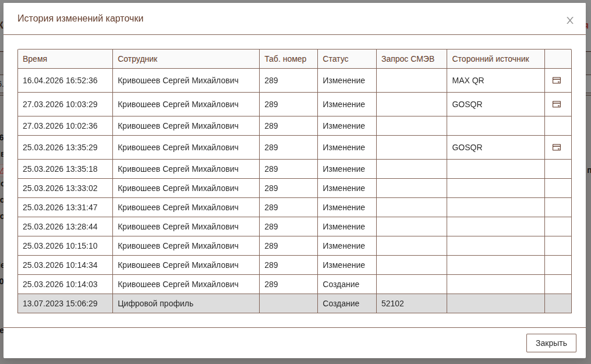This screenshot has height=364, width=591.
Task: Click the Время column header
Action: tap(35, 59)
